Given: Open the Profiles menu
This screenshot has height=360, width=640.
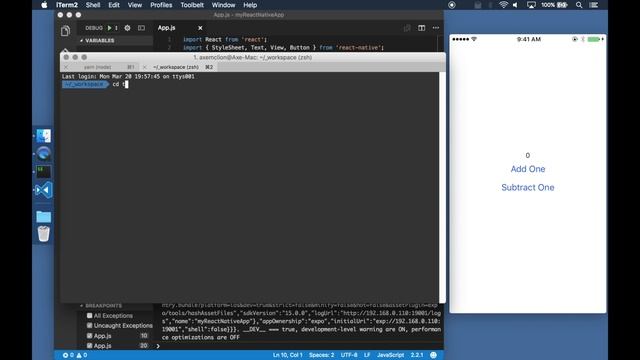Looking at the screenshot, I should pyautogui.click(x=161, y=5).
